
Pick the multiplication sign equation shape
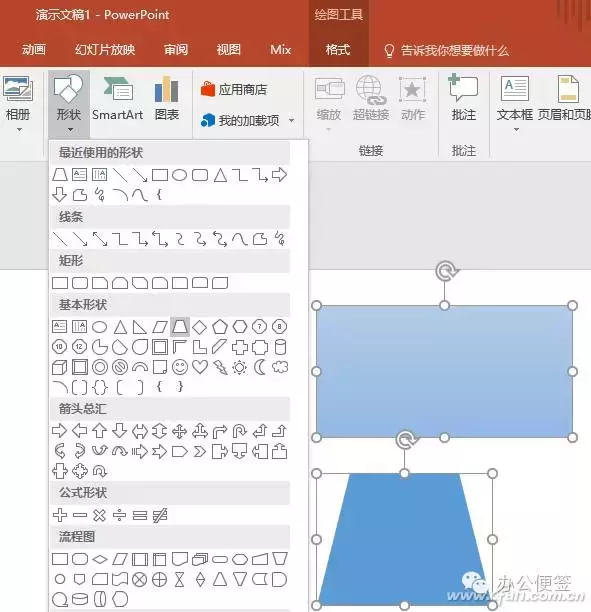coord(100,515)
